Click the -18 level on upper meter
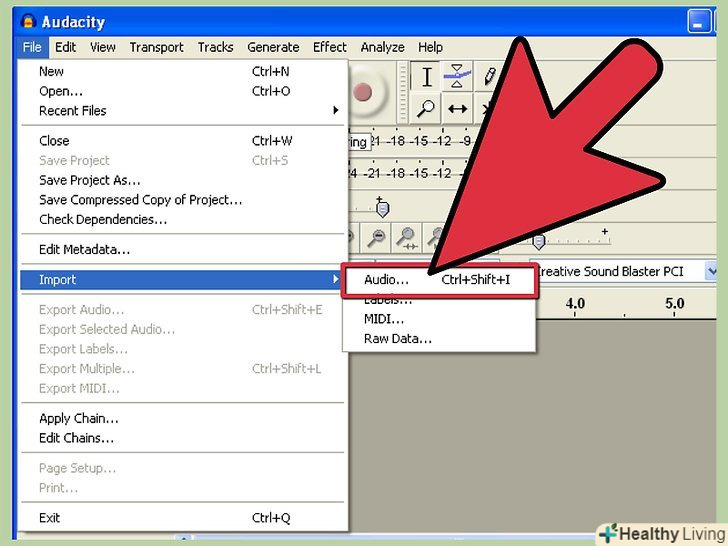 [395, 141]
